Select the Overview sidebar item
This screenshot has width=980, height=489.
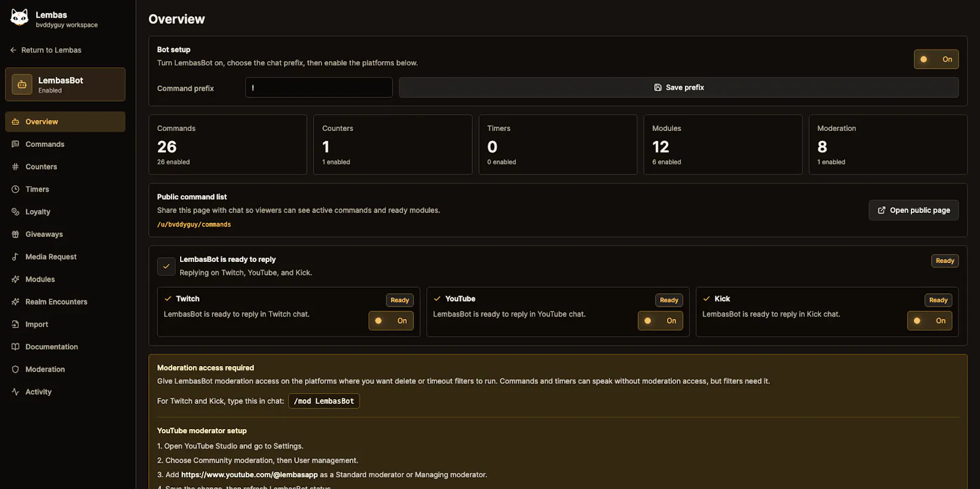pos(65,122)
